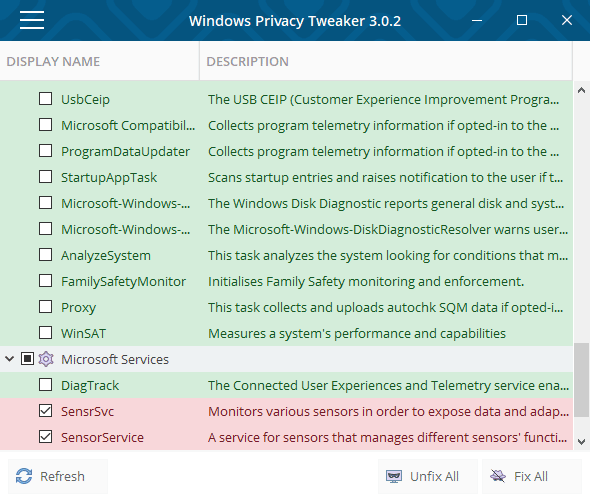The height and width of the screenshot is (501, 590).
Task: Check the UsbCeip checkbox
Action: (x=46, y=99)
